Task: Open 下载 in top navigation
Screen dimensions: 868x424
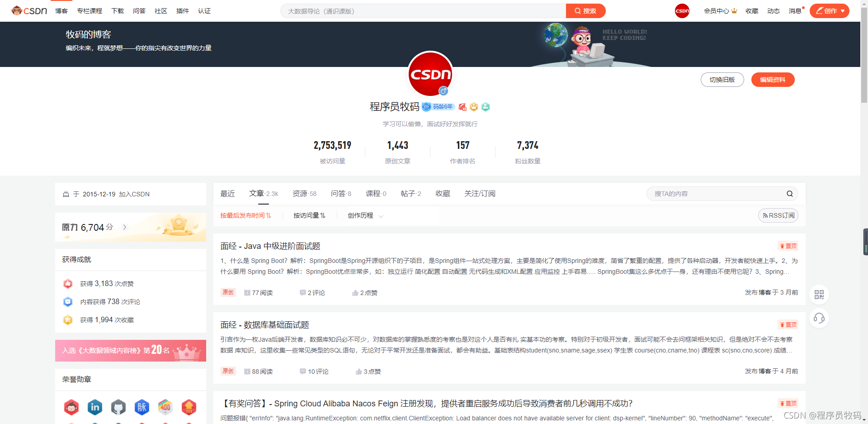Action: click(118, 11)
